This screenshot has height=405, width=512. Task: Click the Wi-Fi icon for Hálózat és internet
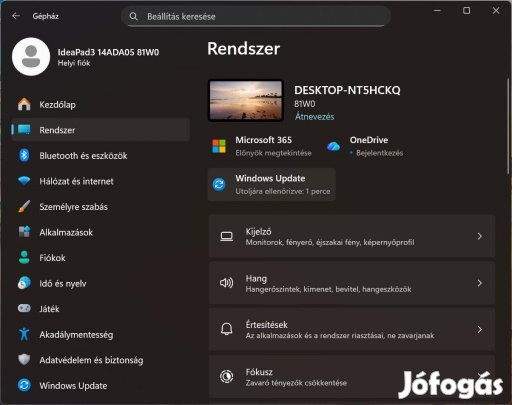pyautogui.click(x=24, y=181)
